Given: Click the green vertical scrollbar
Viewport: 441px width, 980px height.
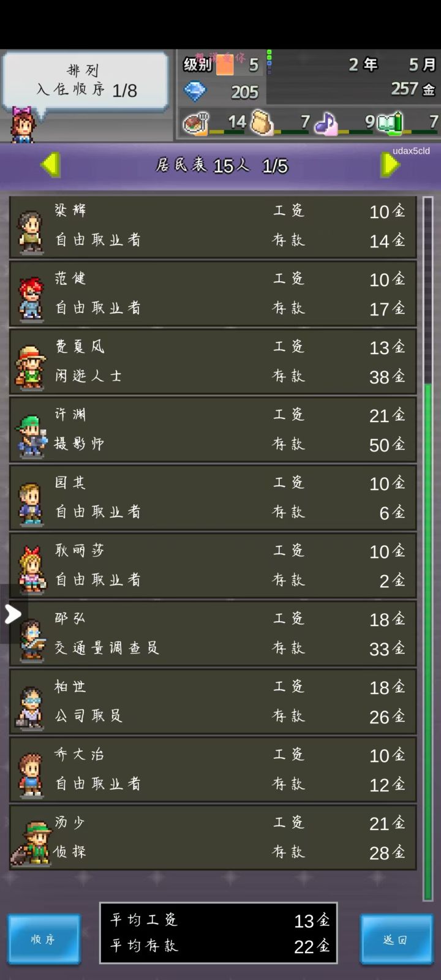Looking at the screenshot, I should coord(428,641).
